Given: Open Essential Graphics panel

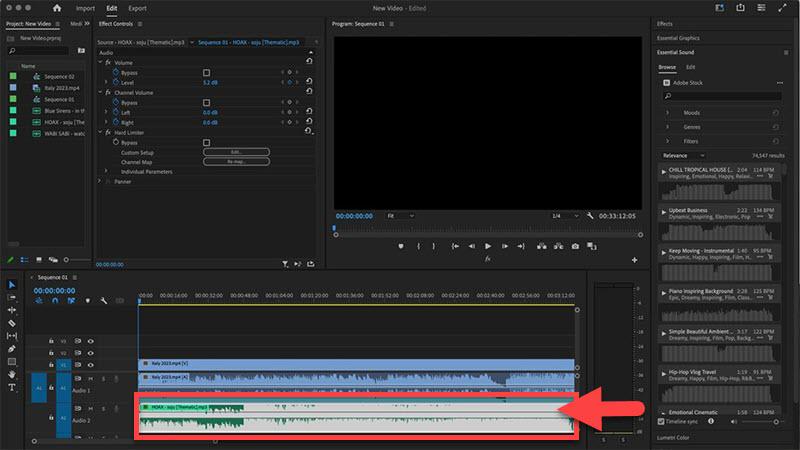Looking at the screenshot, I should pos(678,38).
